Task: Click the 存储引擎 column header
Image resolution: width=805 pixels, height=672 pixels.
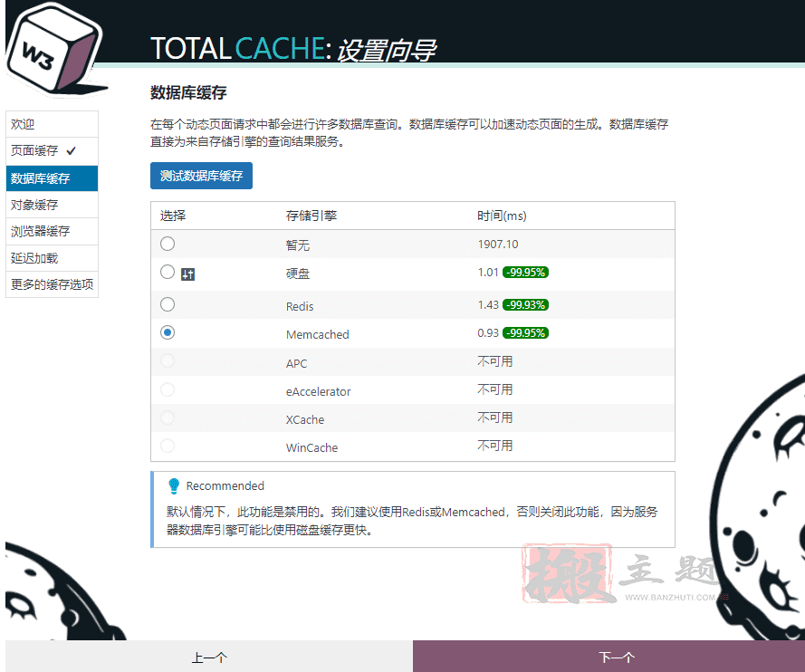Action: pos(311,216)
